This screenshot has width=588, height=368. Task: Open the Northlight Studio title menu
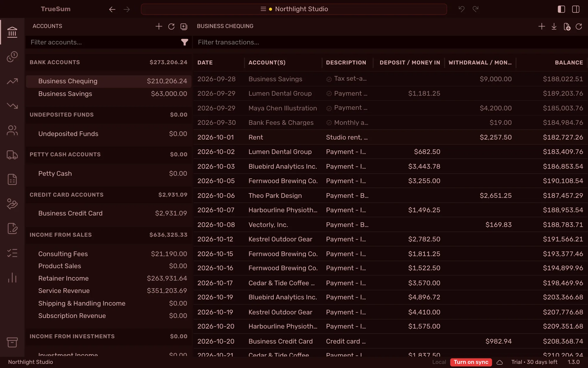294,9
